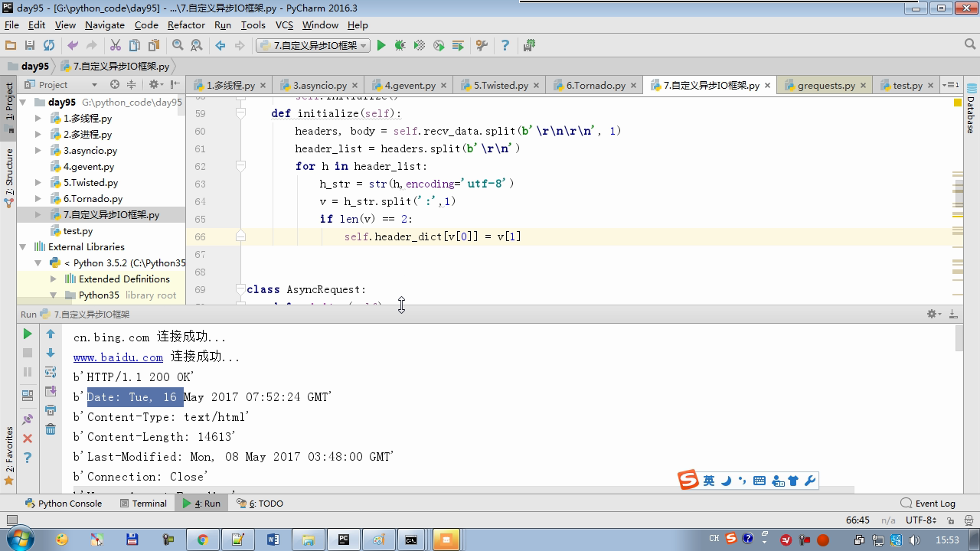Switch to the 6.Tornado.py editor tab
This screenshot has width=980, height=551.
pyautogui.click(x=596, y=85)
